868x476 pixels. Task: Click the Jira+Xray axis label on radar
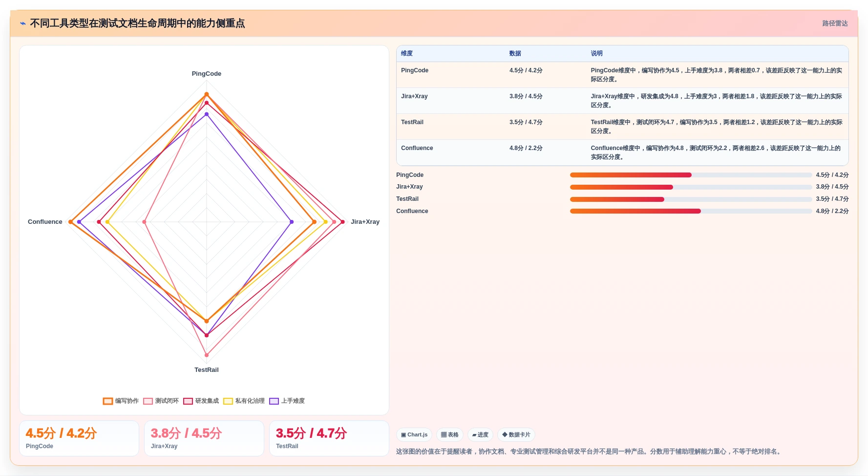pos(365,222)
